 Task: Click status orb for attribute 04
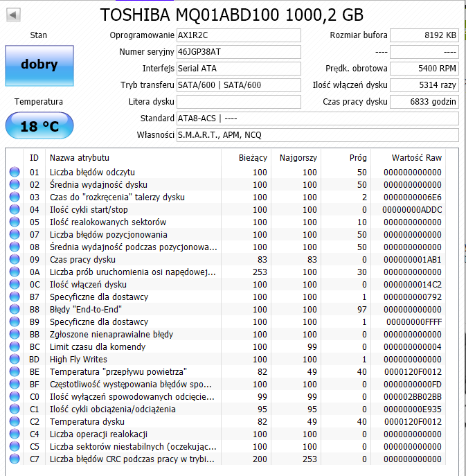point(15,209)
